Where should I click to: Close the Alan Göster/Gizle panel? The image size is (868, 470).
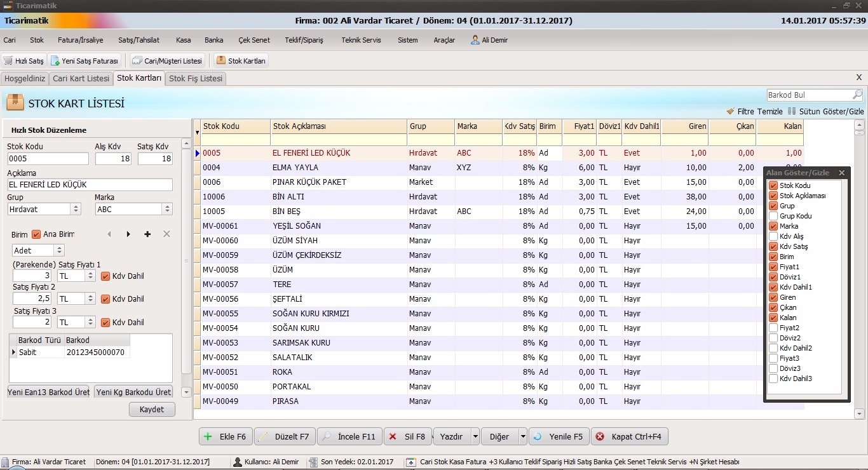click(842, 173)
